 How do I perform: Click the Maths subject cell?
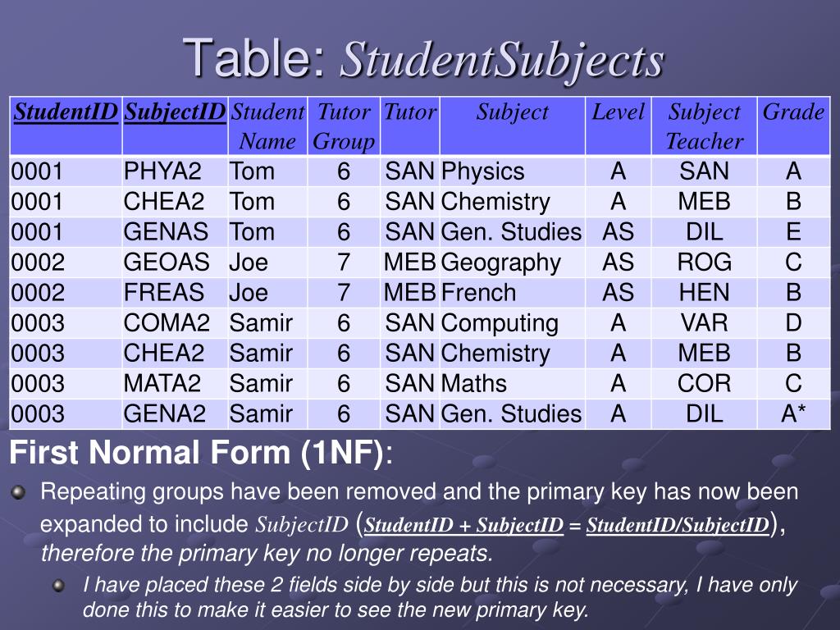[x=512, y=384]
